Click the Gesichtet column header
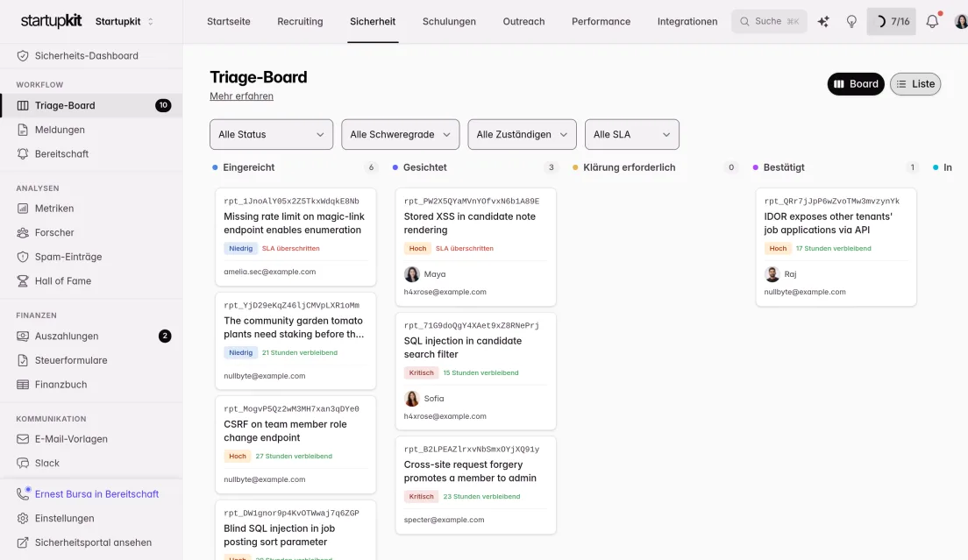This screenshot has width=968, height=560. click(424, 167)
